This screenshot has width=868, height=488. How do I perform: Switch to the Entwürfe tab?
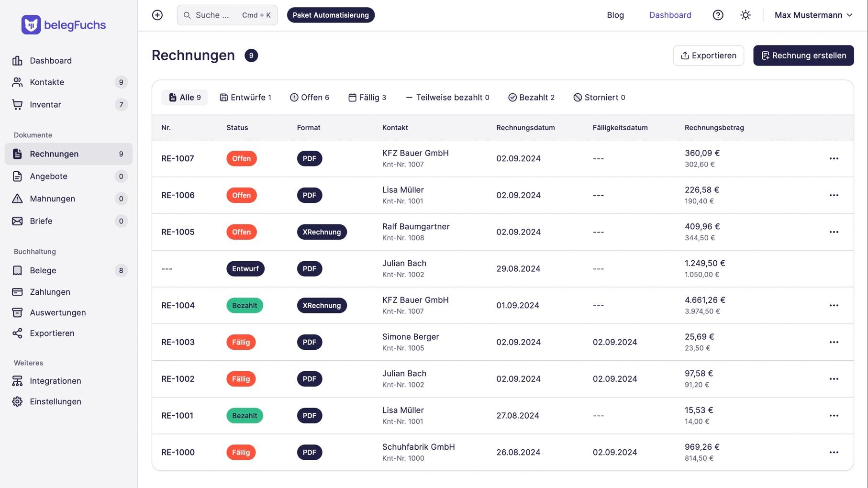point(245,98)
